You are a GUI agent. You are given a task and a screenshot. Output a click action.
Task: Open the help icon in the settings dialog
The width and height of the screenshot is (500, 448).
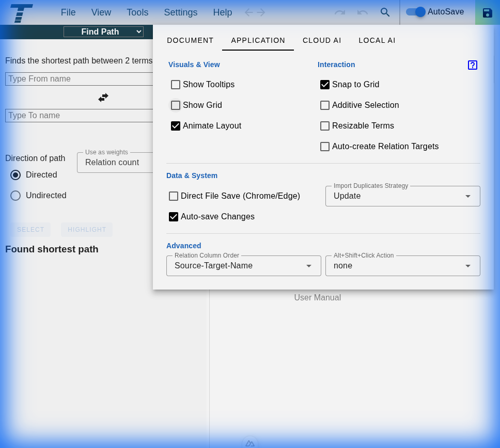tap(473, 65)
